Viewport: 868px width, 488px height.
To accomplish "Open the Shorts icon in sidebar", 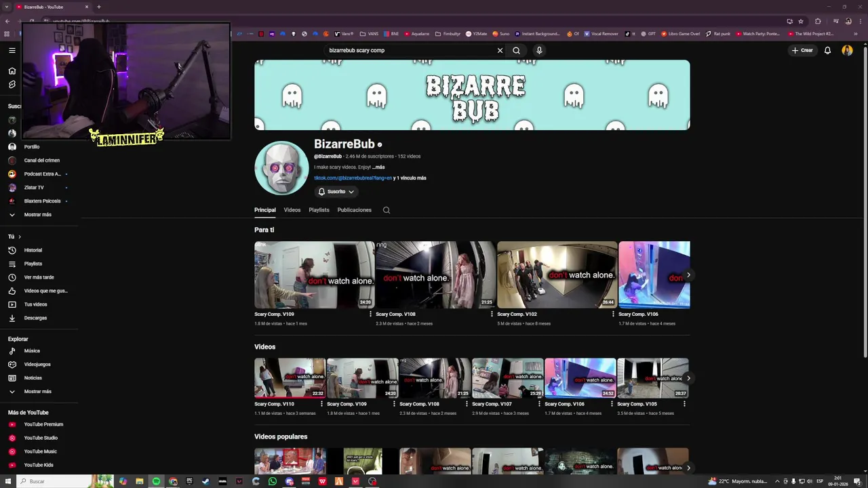I will (x=12, y=85).
